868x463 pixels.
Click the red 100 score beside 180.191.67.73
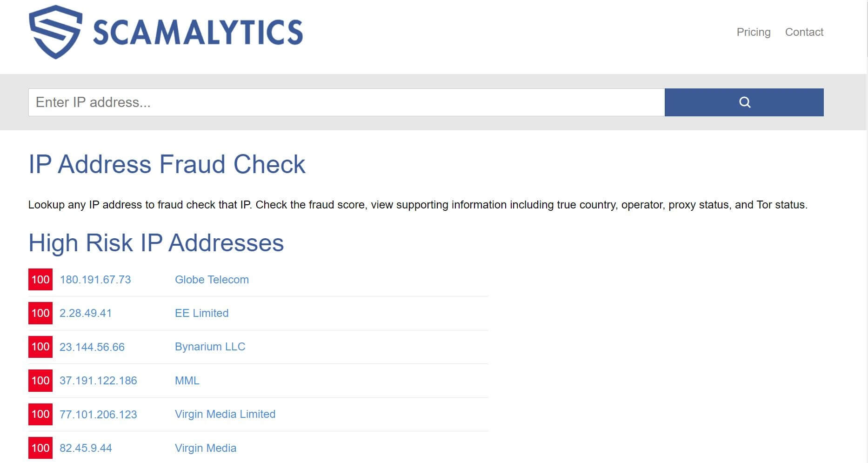pyautogui.click(x=40, y=280)
